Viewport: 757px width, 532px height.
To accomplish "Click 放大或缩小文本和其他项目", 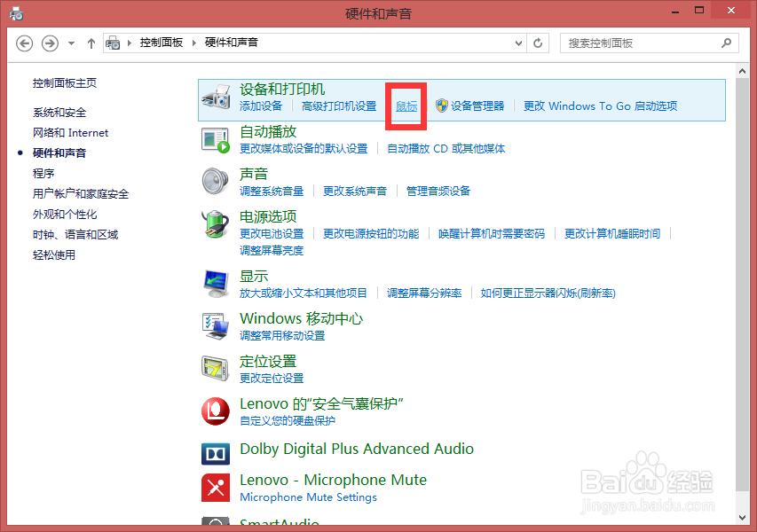I will click(304, 293).
